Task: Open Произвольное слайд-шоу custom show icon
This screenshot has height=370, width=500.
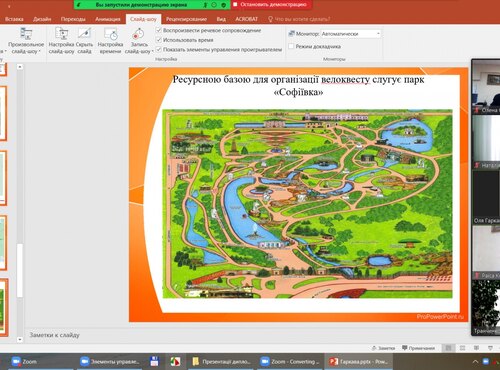Action: coord(26,34)
